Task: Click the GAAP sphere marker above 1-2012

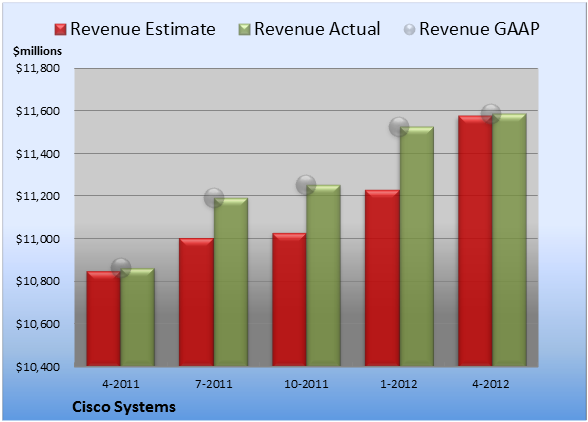Action: 399,126
